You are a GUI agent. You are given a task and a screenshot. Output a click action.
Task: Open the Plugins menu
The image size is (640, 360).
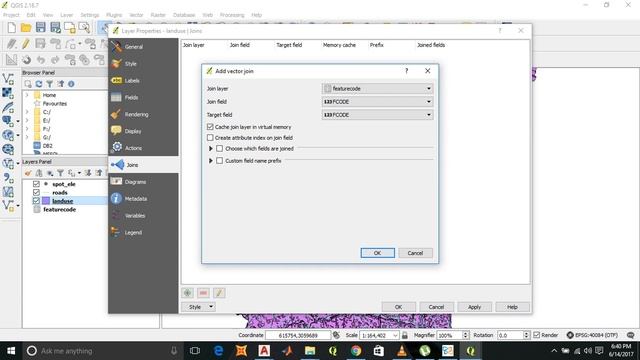click(114, 15)
